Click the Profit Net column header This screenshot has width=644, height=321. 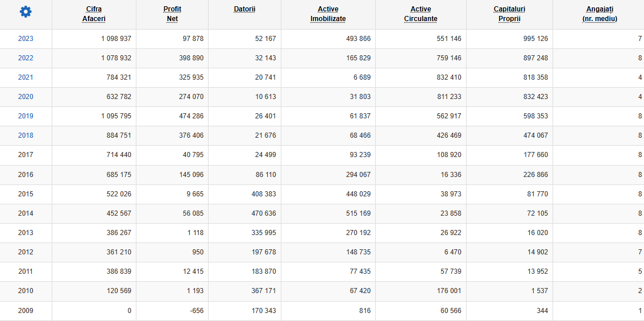point(172,14)
